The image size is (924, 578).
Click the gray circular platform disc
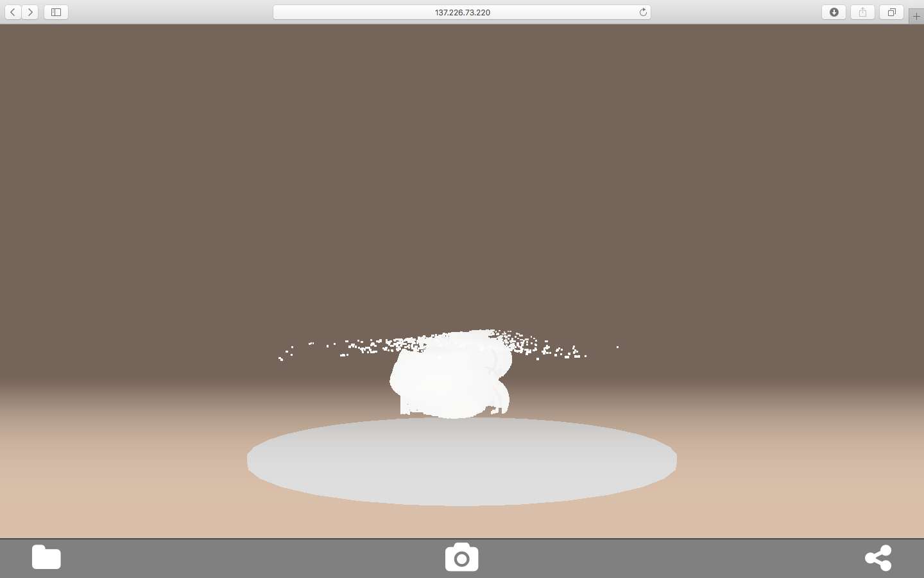[x=462, y=461]
